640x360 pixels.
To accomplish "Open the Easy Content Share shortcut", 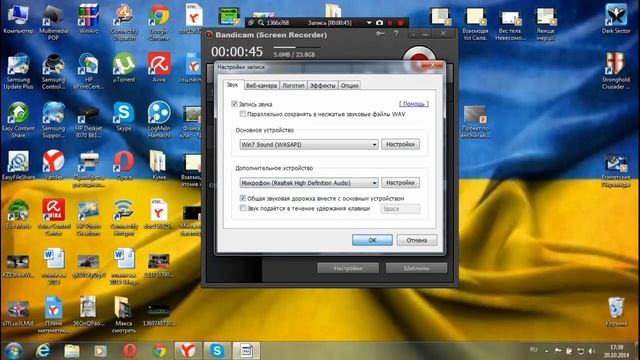I will (x=18, y=120).
